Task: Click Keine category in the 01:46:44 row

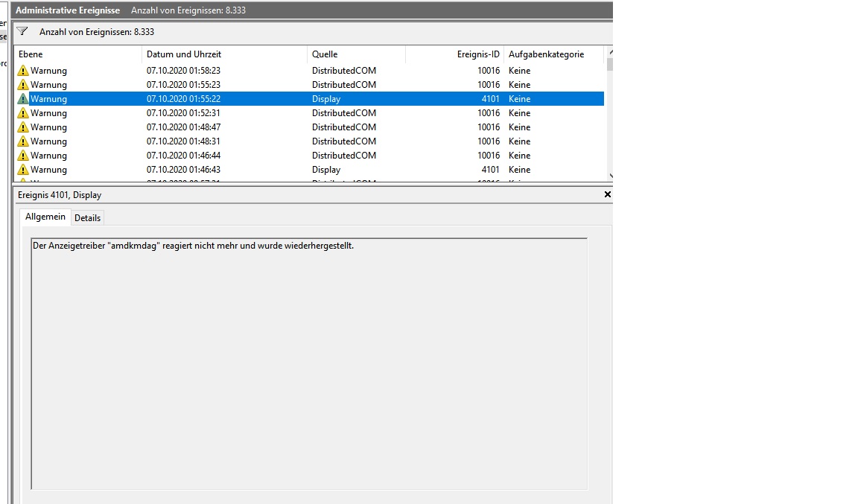Action: click(x=519, y=156)
